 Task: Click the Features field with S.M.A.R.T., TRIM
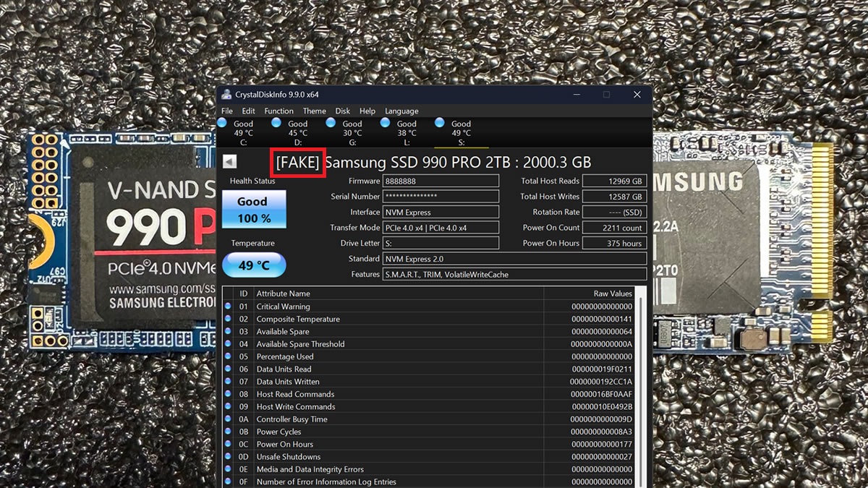pos(514,275)
